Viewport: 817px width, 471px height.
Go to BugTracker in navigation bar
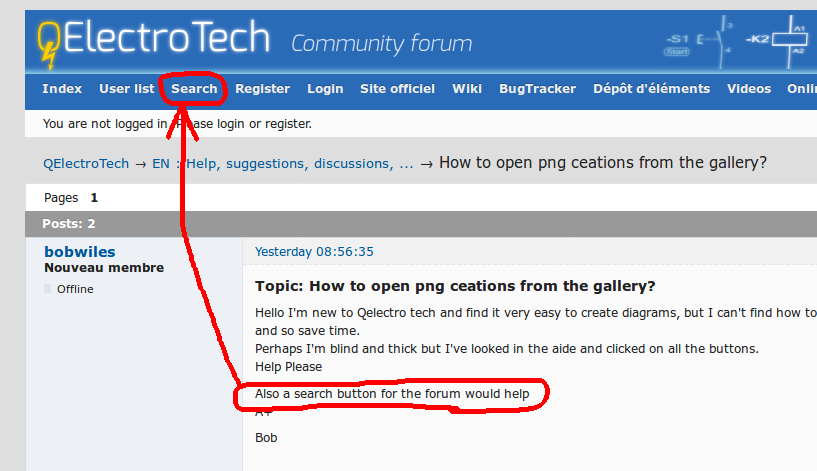[x=537, y=89]
